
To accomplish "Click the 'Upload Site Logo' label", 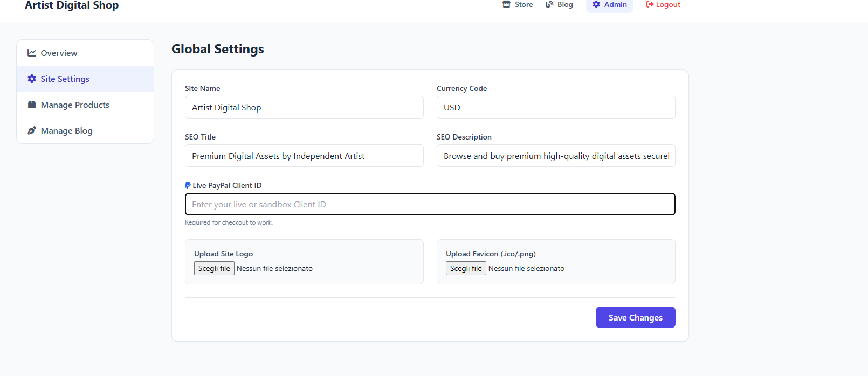I will click(223, 254).
